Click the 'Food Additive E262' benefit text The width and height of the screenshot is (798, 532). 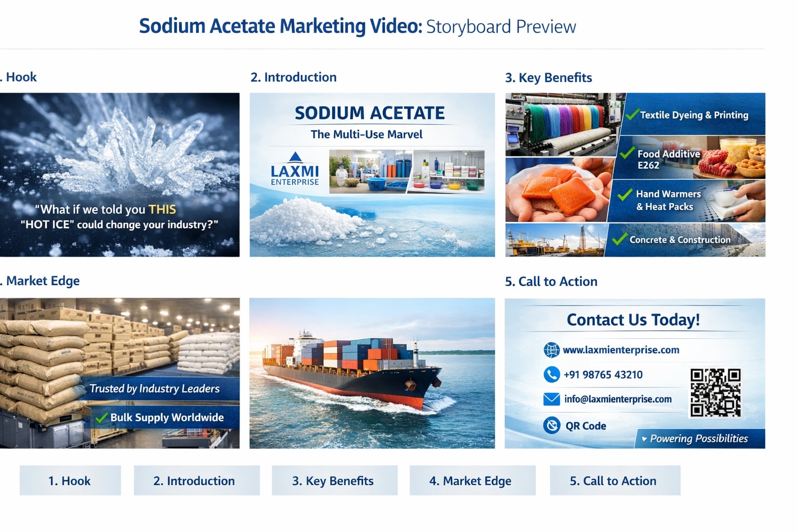point(669,159)
